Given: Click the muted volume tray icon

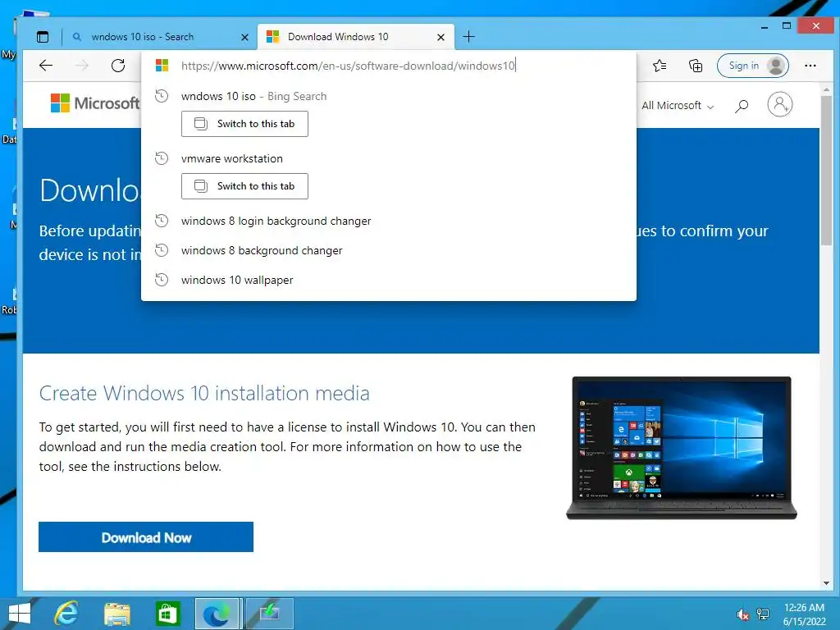Looking at the screenshot, I should click(742, 614).
